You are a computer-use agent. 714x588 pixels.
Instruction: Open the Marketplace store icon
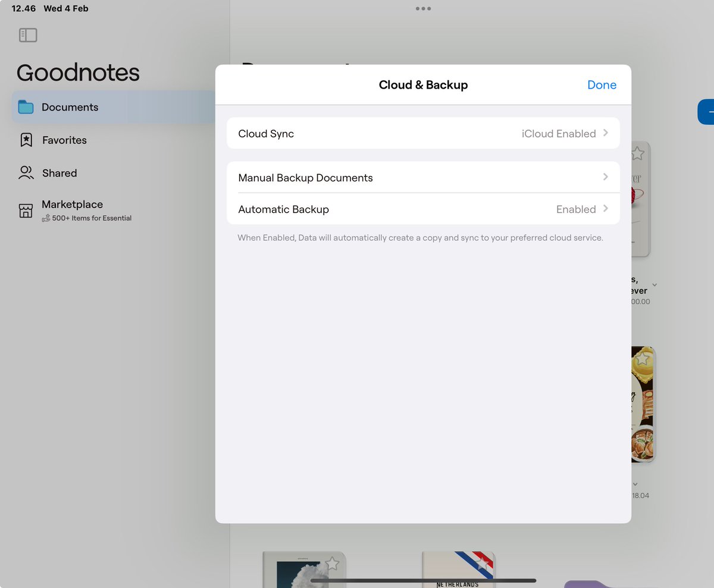[26, 210]
